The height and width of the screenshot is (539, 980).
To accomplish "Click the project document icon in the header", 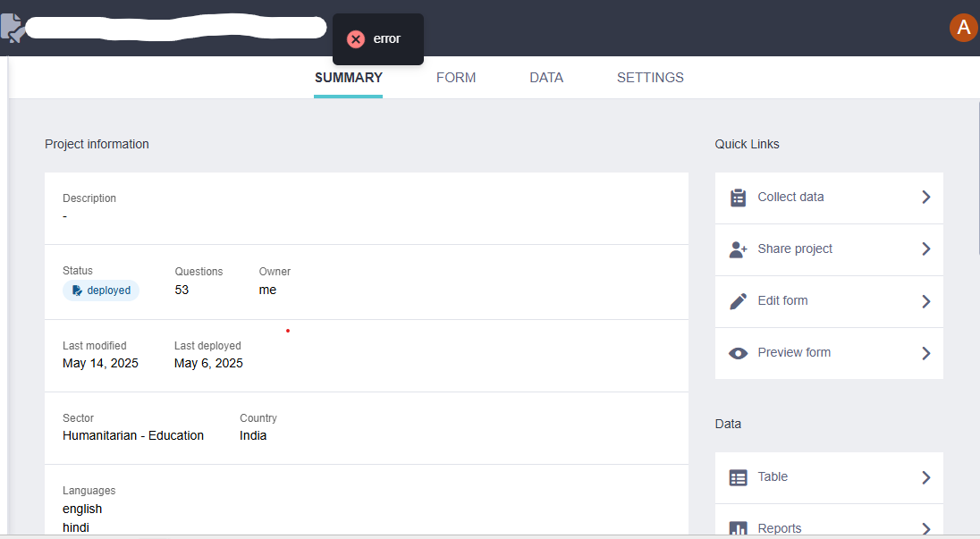I will tap(12, 28).
